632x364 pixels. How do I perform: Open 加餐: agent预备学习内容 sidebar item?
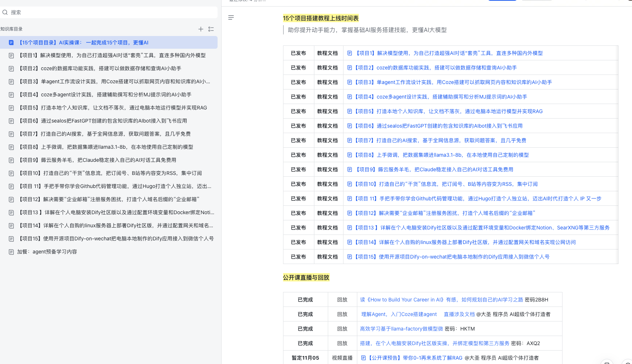tap(47, 252)
